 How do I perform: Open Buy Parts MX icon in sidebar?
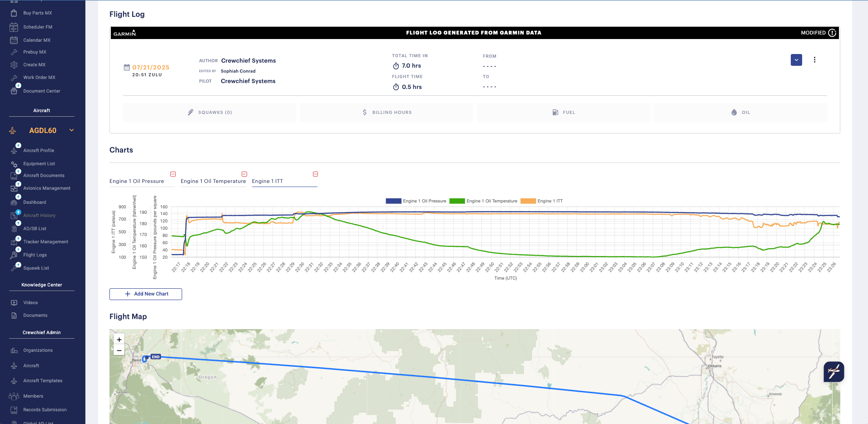[x=14, y=13]
